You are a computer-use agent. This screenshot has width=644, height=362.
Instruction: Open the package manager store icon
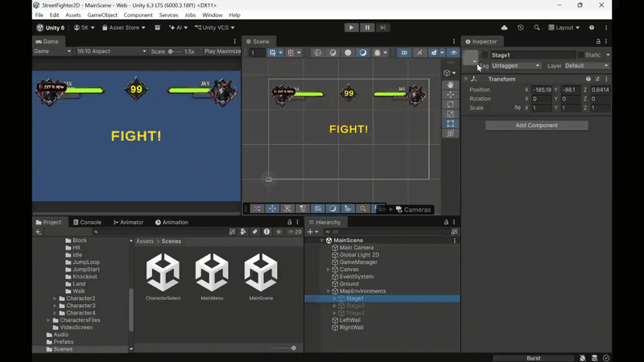click(x=157, y=27)
